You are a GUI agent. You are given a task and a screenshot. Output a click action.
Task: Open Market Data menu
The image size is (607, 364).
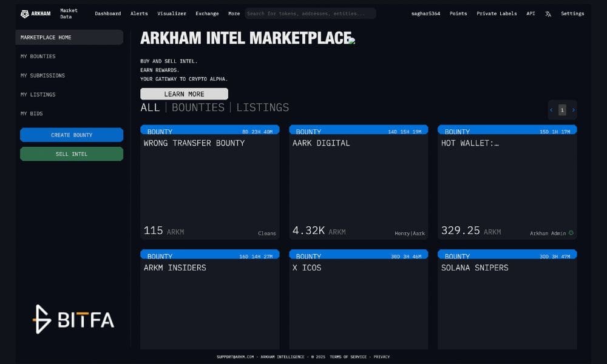pos(69,13)
